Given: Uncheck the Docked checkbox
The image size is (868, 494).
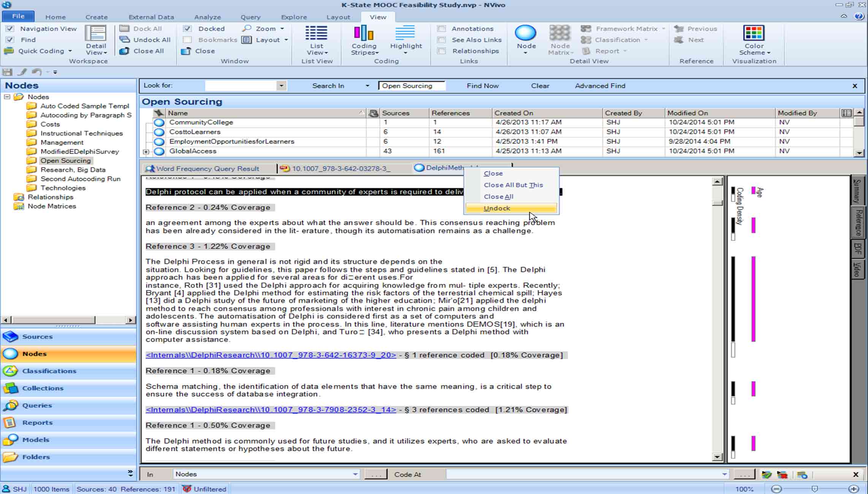Looking at the screenshot, I should pos(187,29).
